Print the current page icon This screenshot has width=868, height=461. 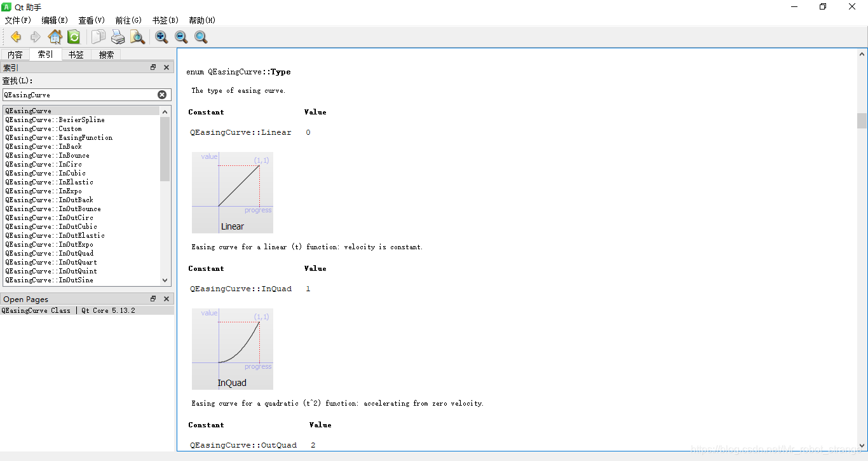[118, 37]
